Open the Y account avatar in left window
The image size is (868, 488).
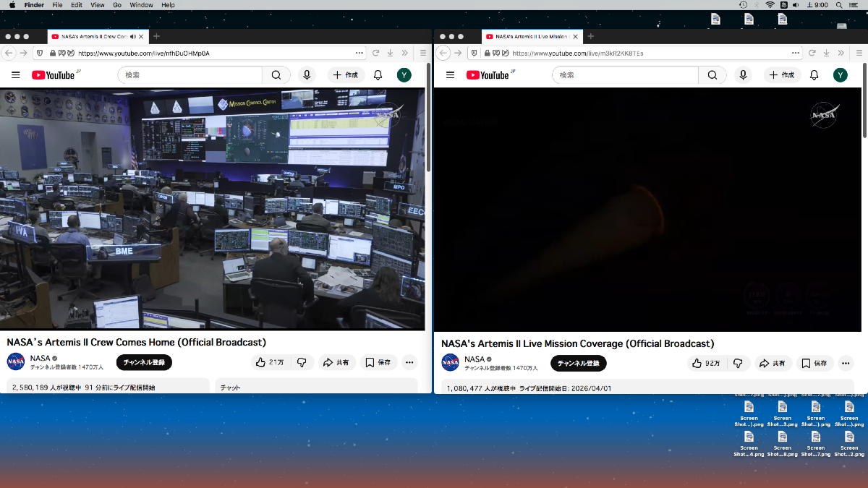(404, 75)
